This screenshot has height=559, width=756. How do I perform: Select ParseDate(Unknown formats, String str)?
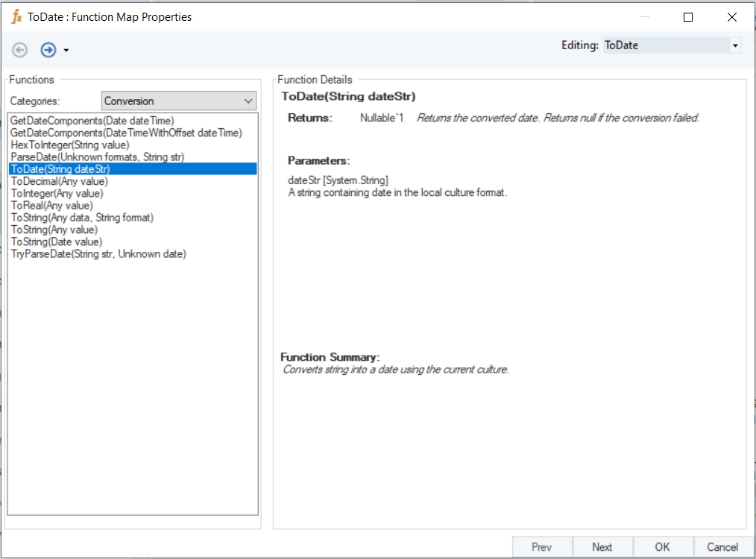coord(97,157)
